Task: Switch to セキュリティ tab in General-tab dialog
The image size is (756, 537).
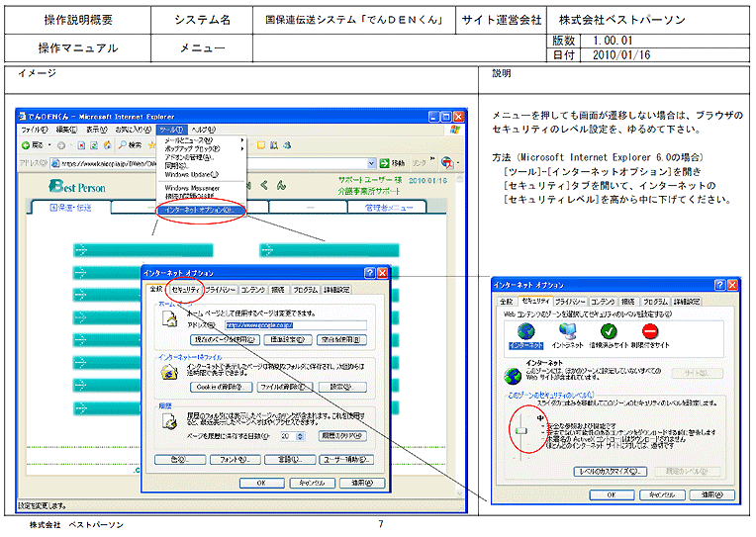Action: tap(185, 290)
